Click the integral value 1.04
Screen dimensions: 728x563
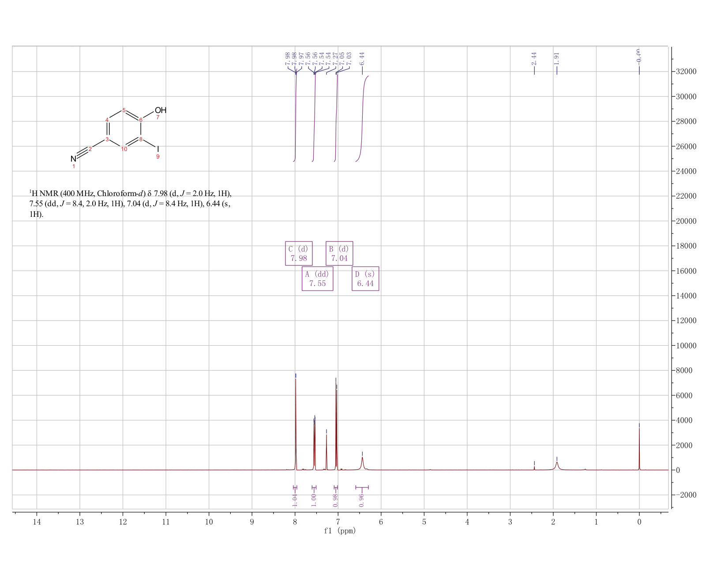pos(295,500)
